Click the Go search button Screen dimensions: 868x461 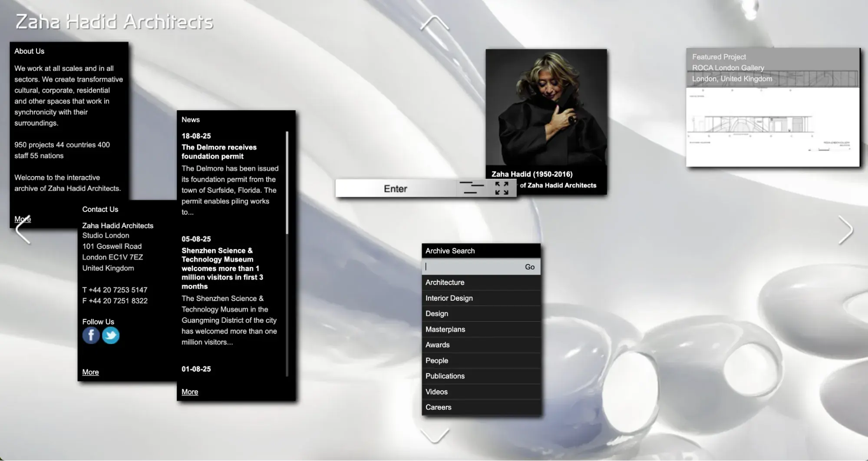(529, 266)
